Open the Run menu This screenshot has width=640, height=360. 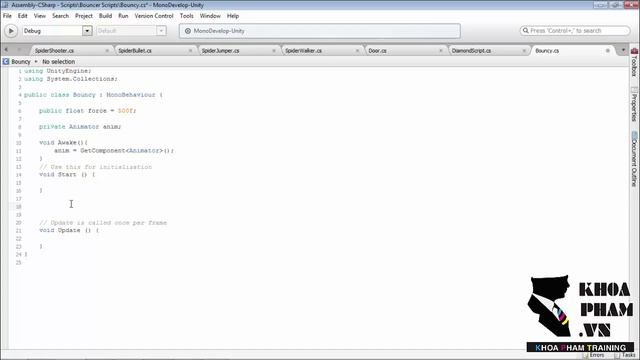[x=123, y=16]
